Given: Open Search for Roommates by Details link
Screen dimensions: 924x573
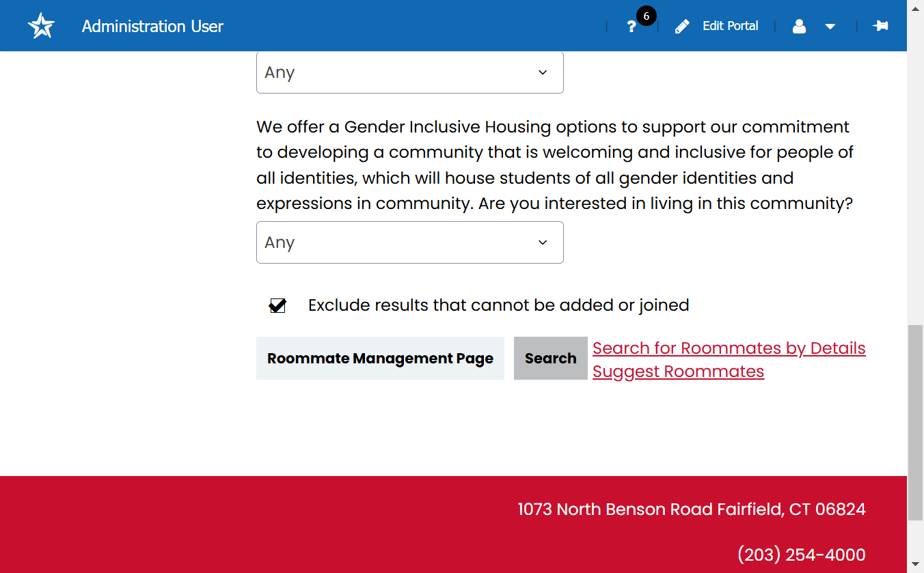Looking at the screenshot, I should (729, 348).
